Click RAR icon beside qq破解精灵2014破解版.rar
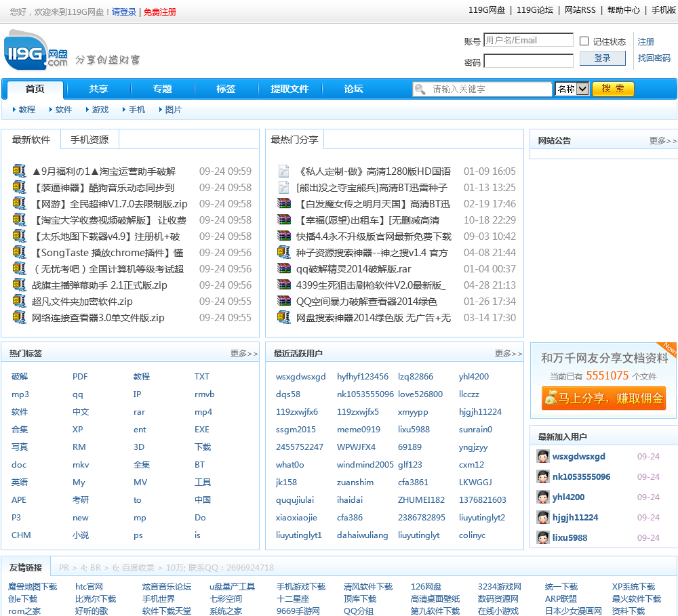Screen dimensions: 678x616 click(x=283, y=268)
